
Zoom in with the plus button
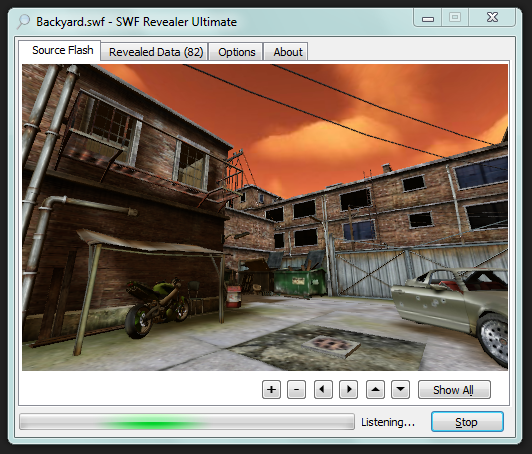(271, 389)
